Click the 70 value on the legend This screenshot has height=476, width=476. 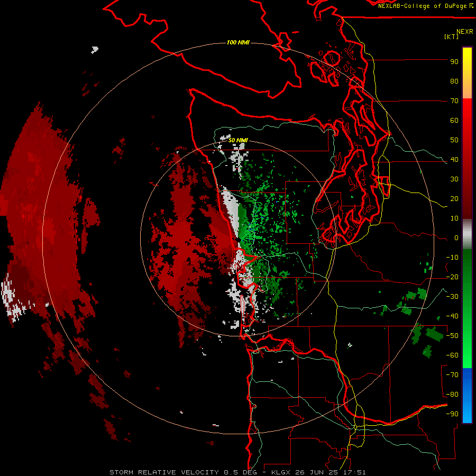click(454, 101)
